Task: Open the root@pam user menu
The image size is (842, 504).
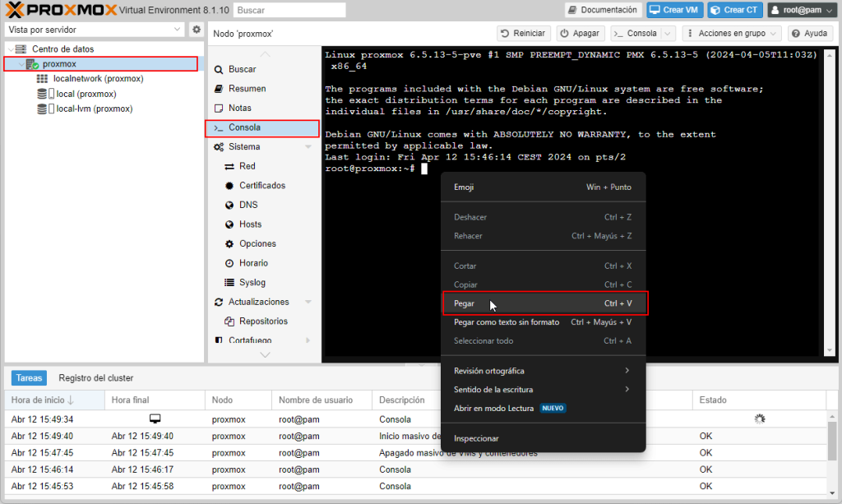Action: coord(803,10)
